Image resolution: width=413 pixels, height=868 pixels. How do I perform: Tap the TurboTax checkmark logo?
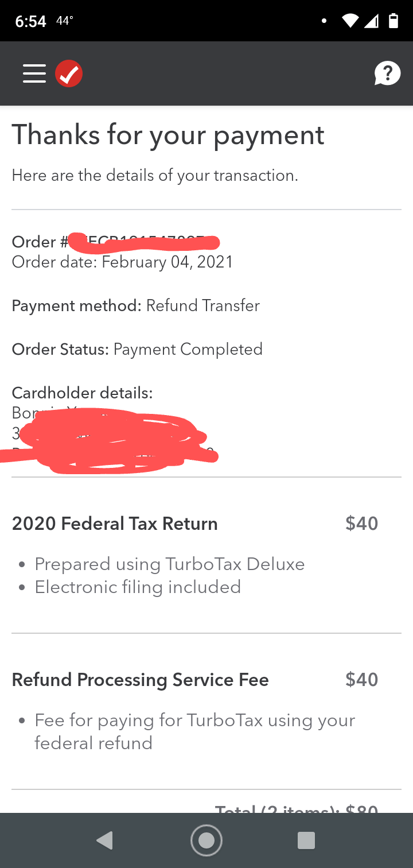[68, 73]
